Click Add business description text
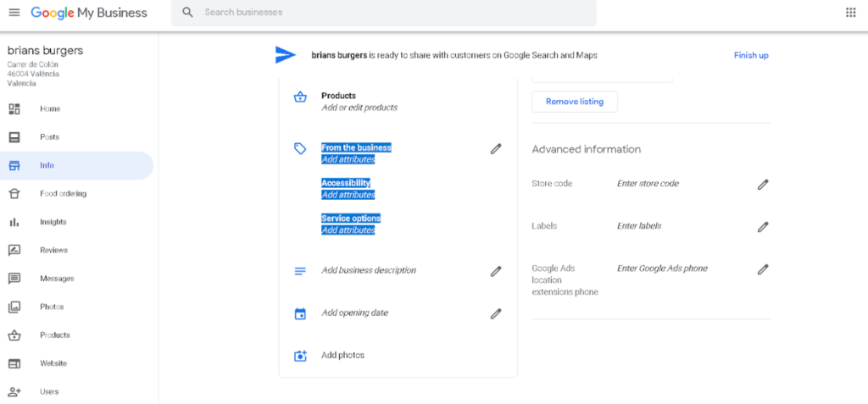Image resolution: width=868 pixels, height=404 pixels. pos(369,271)
